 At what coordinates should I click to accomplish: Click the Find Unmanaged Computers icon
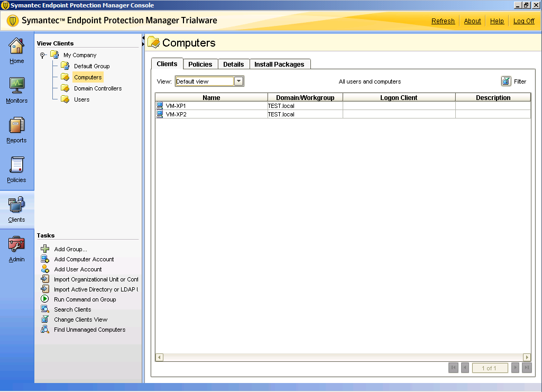click(45, 329)
